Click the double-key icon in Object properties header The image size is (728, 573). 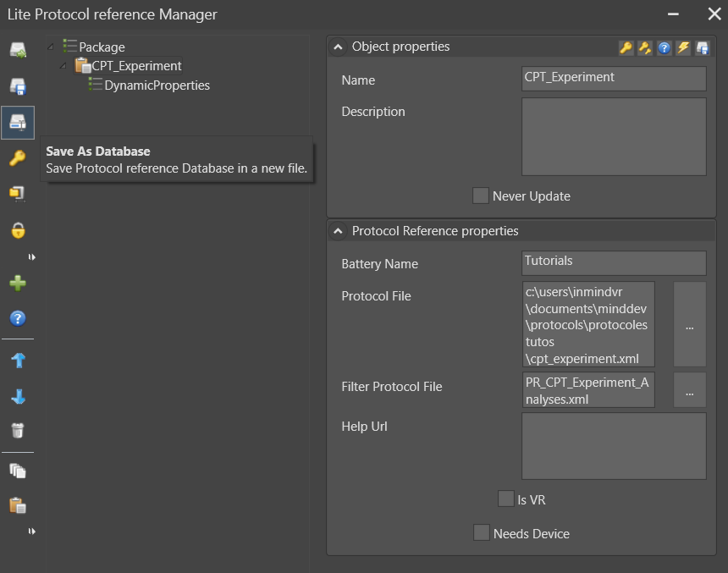click(645, 47)
